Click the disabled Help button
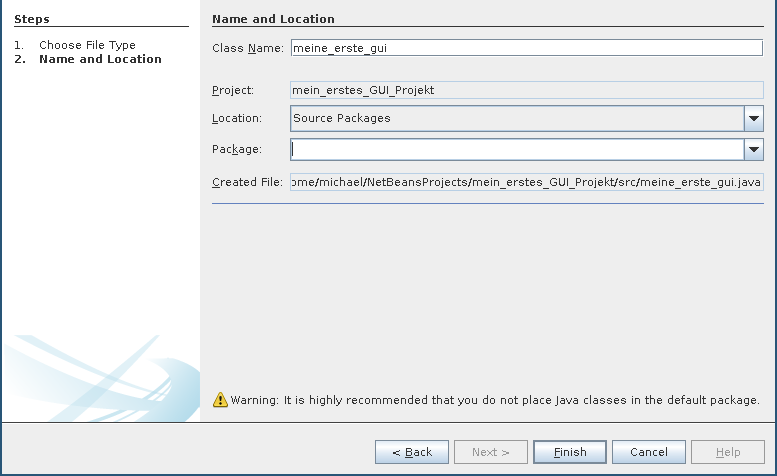The width and height of the screenshot is (777, 476). pyautogui.click(x=728, y=452)
